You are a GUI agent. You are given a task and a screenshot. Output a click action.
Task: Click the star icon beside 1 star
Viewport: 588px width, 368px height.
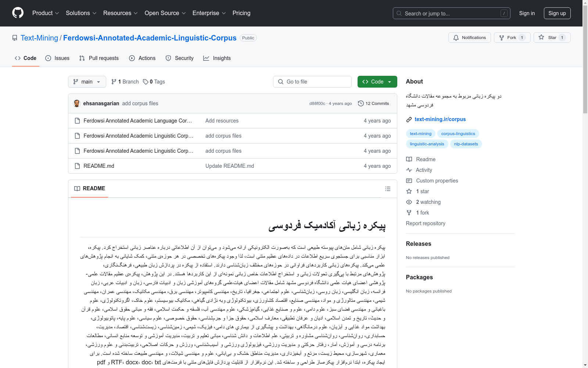tap(409, 191)
